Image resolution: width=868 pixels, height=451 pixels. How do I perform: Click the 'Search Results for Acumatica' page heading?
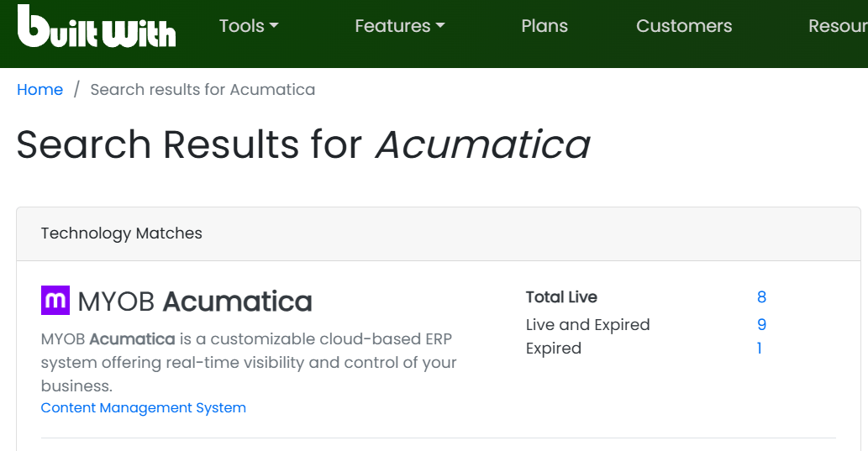coord(302,144)
